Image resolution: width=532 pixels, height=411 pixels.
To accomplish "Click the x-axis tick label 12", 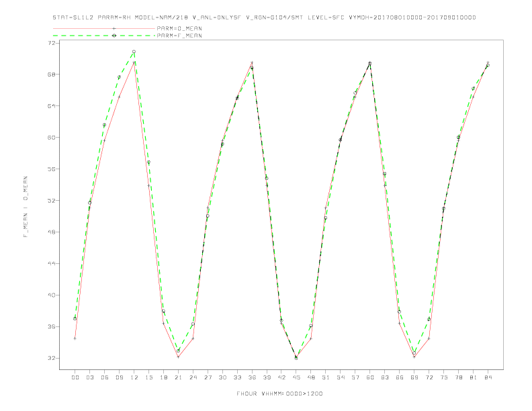I will [x=134, y=377].
